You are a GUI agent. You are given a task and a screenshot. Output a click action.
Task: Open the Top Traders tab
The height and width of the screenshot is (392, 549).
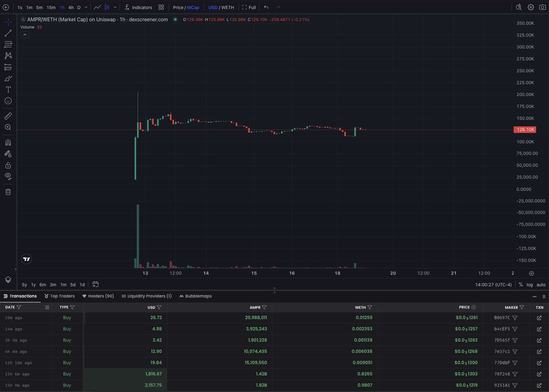59,296
